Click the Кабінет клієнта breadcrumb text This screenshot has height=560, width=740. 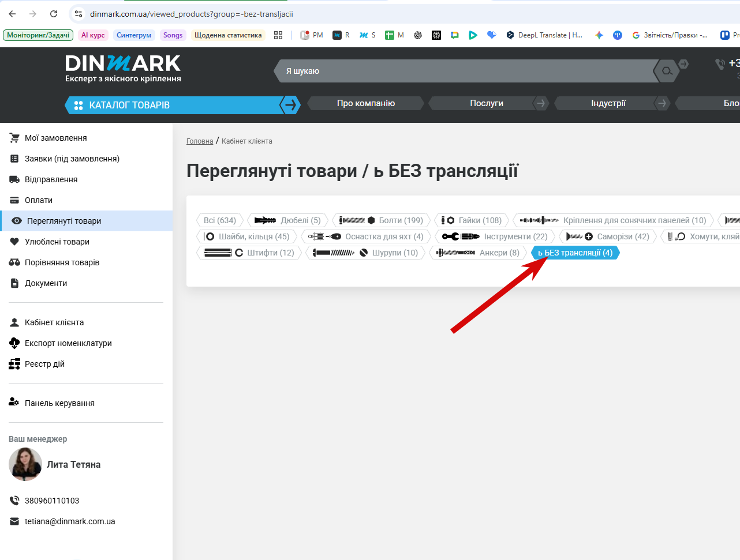(x=247, y=141)
